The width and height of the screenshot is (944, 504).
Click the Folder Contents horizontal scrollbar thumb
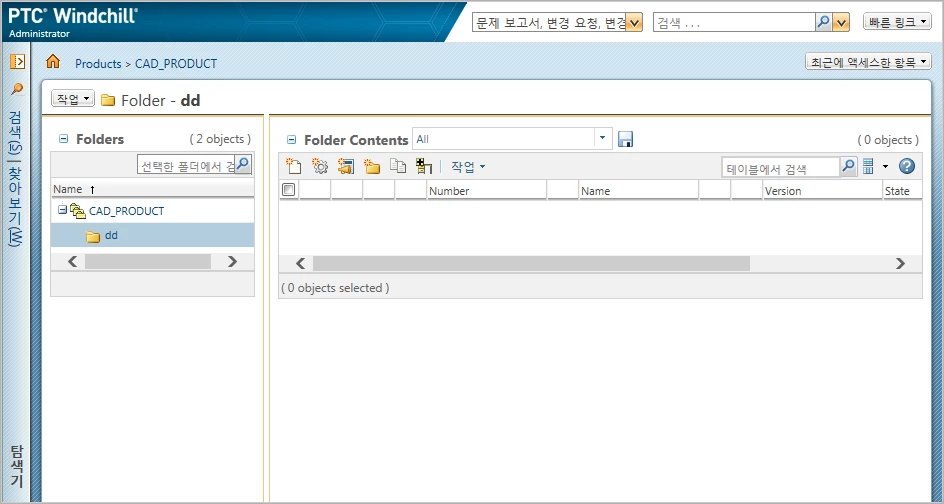click(531, 263)
